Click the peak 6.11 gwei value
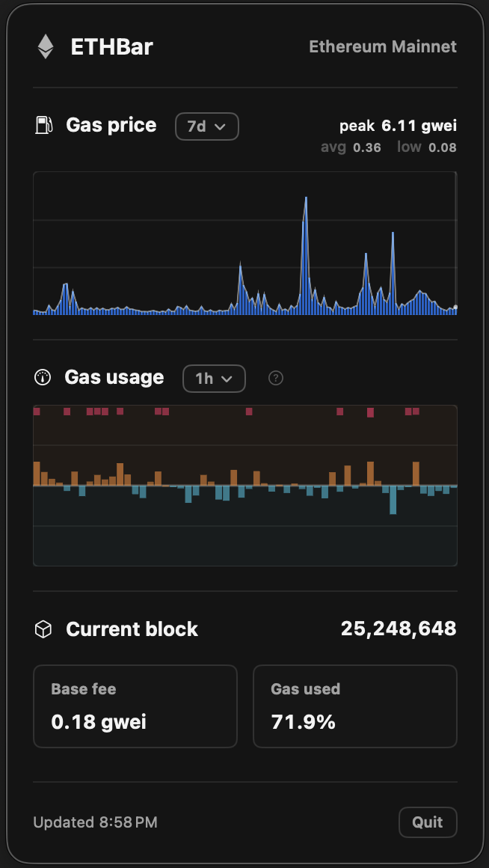Viewport: 489px width, 868px height. 399,126
